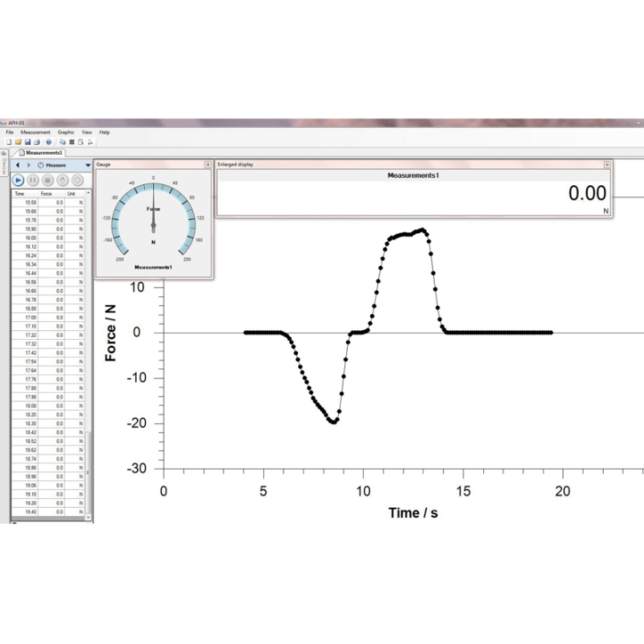Image resolution: width=644 pixels, height=644 pixels.
Task: Click the Measurements1 label under the gauge
Action: point(153,267)
